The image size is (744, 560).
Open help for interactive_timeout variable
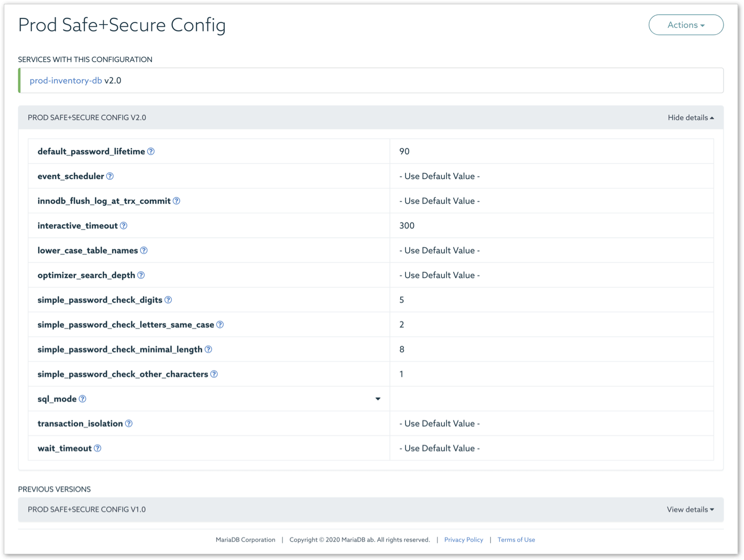point(124,225)
